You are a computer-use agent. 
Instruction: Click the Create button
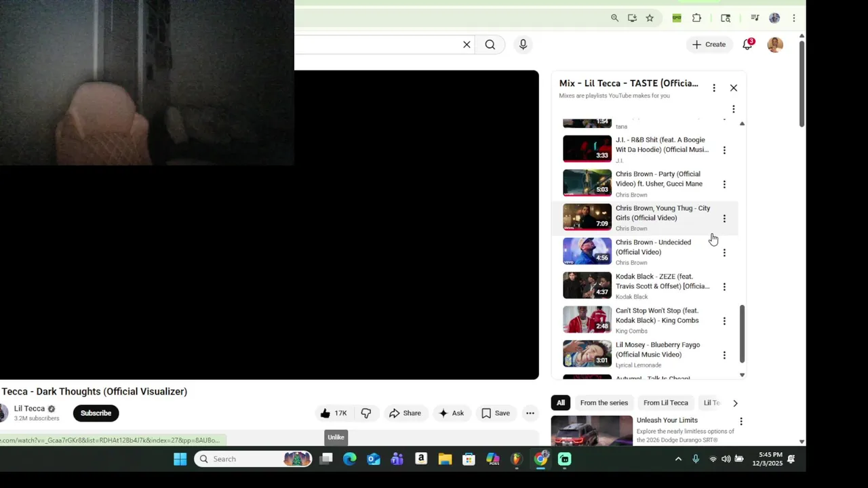709,45
